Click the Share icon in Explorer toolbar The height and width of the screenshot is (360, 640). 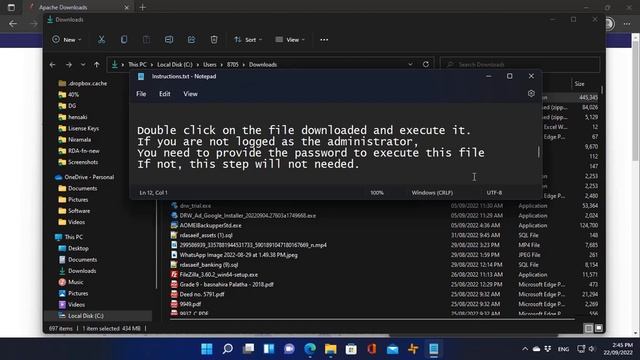tap(191, 40)
